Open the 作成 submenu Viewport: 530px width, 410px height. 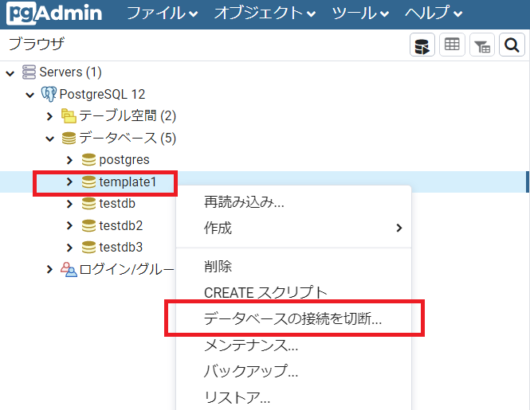(x=293, y=228)
